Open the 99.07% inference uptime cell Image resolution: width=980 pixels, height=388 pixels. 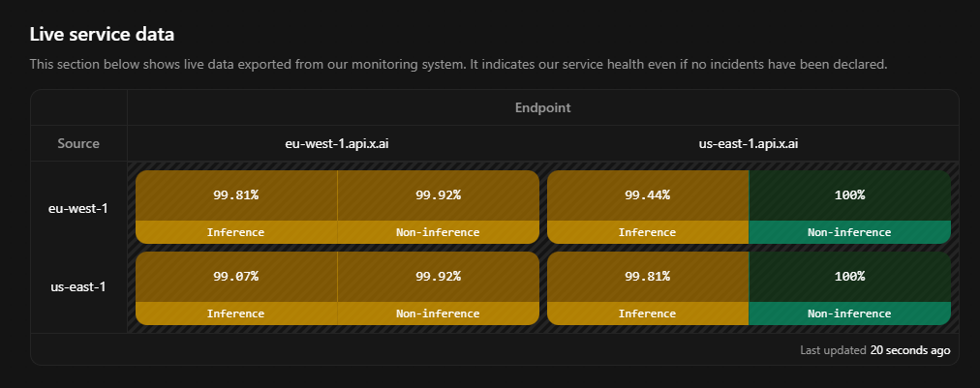click(236, 276)
